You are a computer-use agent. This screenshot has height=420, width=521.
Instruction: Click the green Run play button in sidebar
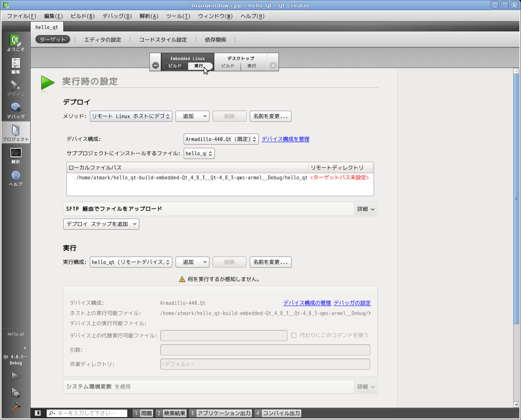(x=16, y=376)
